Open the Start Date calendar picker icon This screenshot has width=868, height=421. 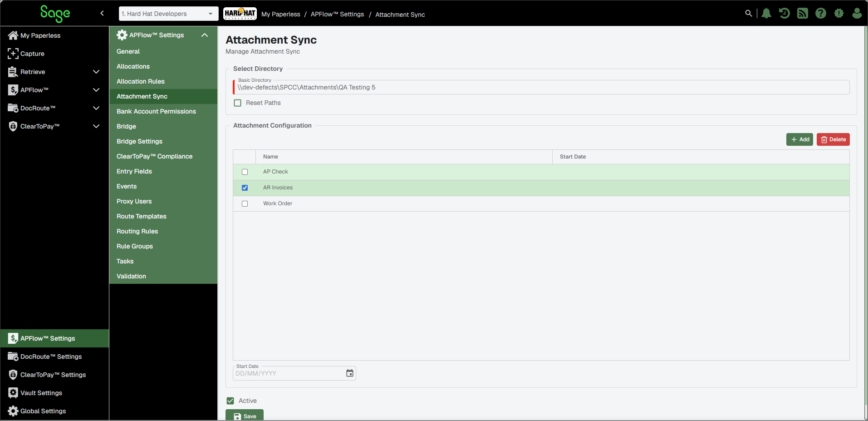pos(350,373)
